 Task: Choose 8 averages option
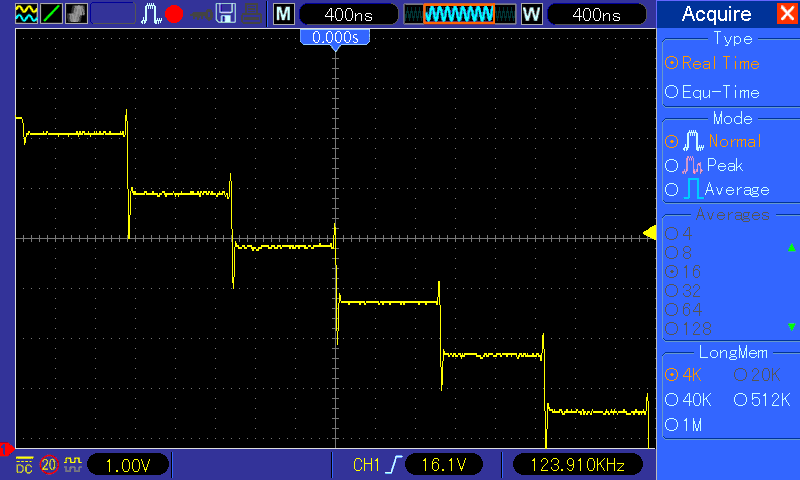coord(679,252)
